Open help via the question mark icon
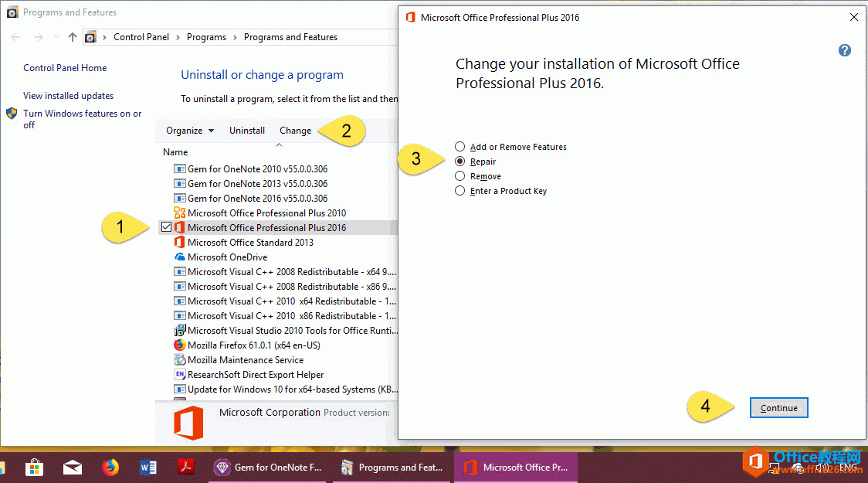Screen dimensions: 868x483 844,49
